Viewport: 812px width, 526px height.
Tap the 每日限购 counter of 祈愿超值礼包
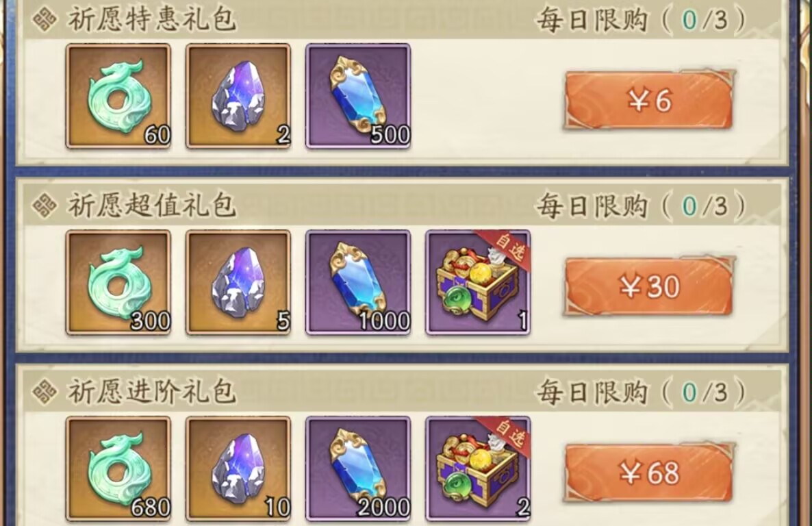(x=641, y=206)
